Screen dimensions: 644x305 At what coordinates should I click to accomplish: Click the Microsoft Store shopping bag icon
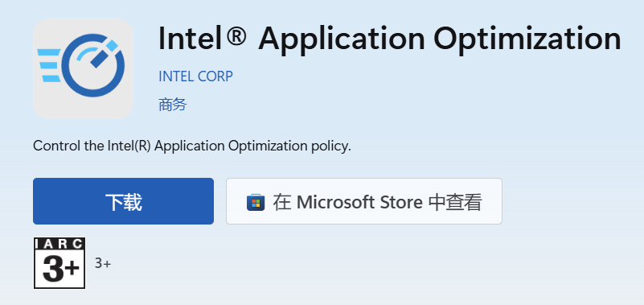256,202
